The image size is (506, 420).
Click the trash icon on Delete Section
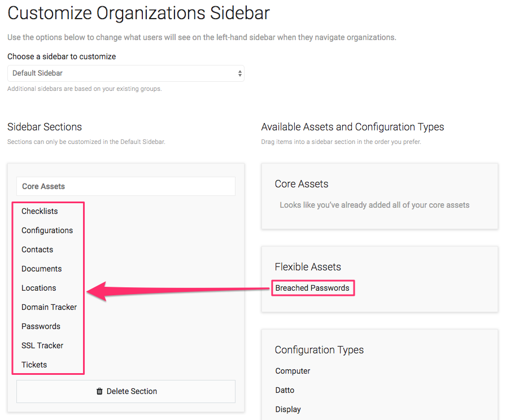pyautogui.click(x=99, y=391)
